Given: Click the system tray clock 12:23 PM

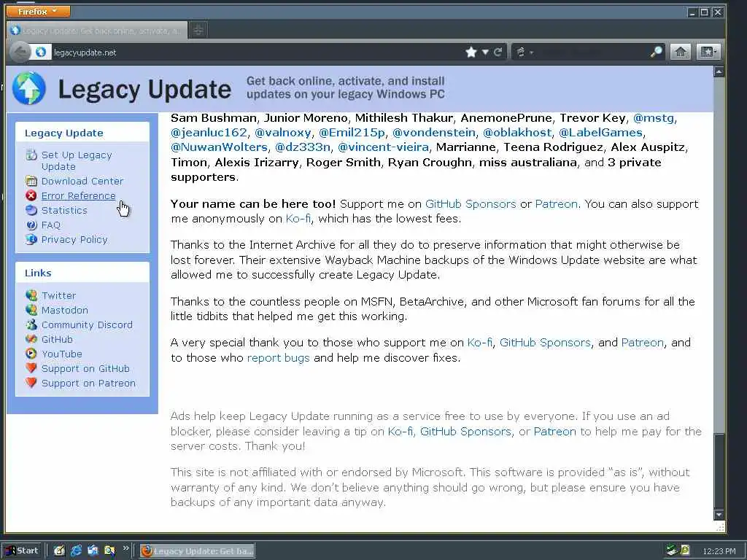Looking at the screenshot, I should [719, 551].
